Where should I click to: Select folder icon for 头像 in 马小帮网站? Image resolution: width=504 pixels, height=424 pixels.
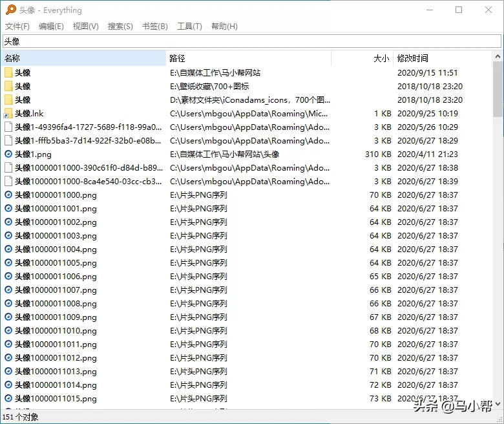8,72
